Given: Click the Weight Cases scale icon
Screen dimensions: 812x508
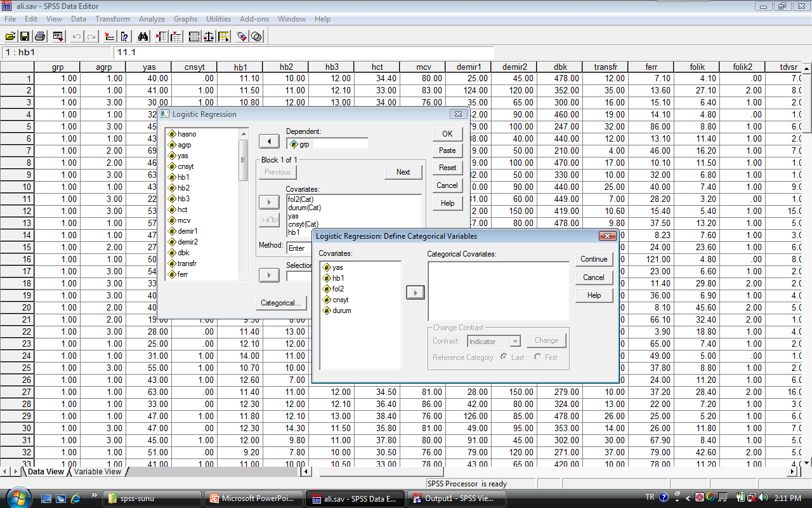Looking at the screenshot, I should pos(209,36).
